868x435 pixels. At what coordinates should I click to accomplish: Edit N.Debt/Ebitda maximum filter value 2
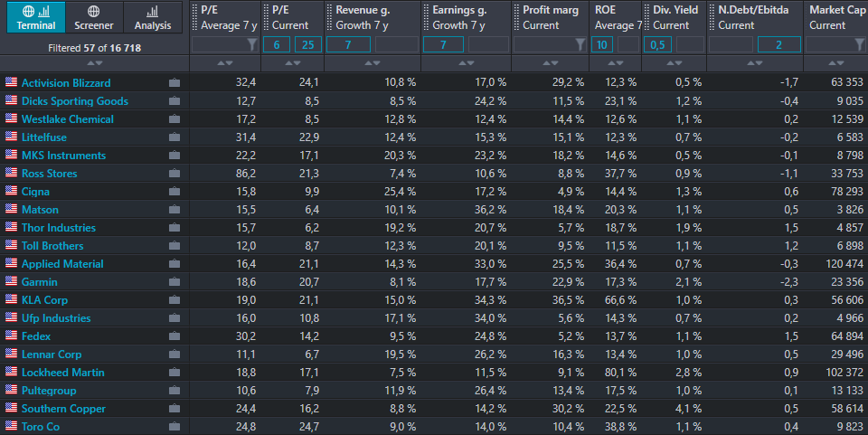778,44
